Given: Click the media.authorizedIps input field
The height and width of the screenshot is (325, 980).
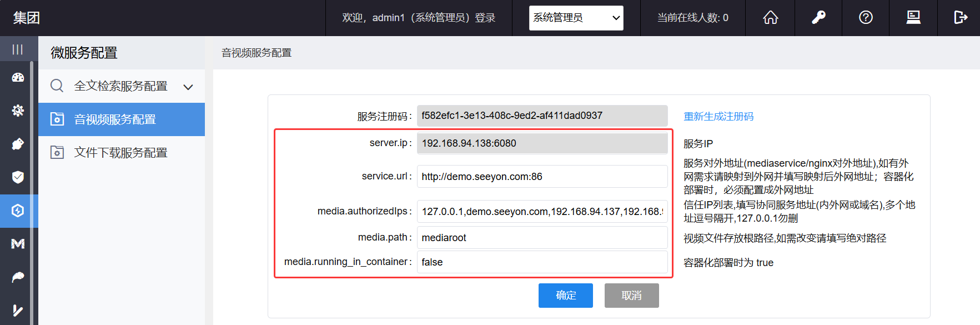Looking at the screenshot, I should tap(542, 212).
